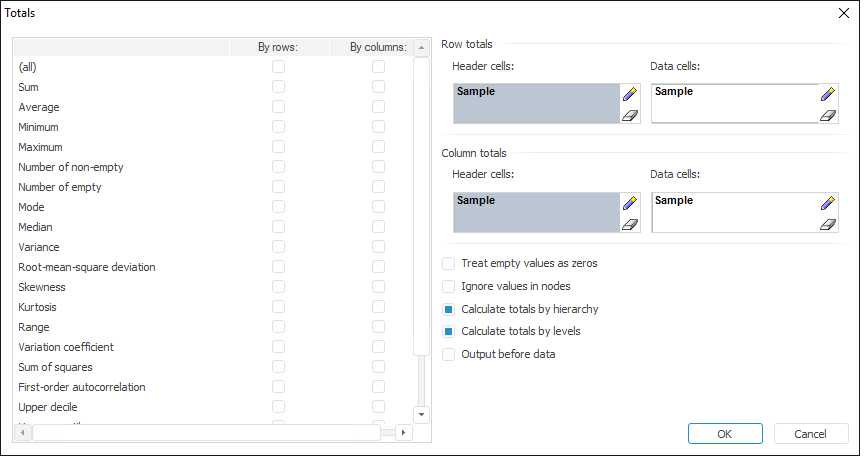This screenshot has height=457, width=864.
Task: Check Average in the By columns column
Action: point(378,107)
